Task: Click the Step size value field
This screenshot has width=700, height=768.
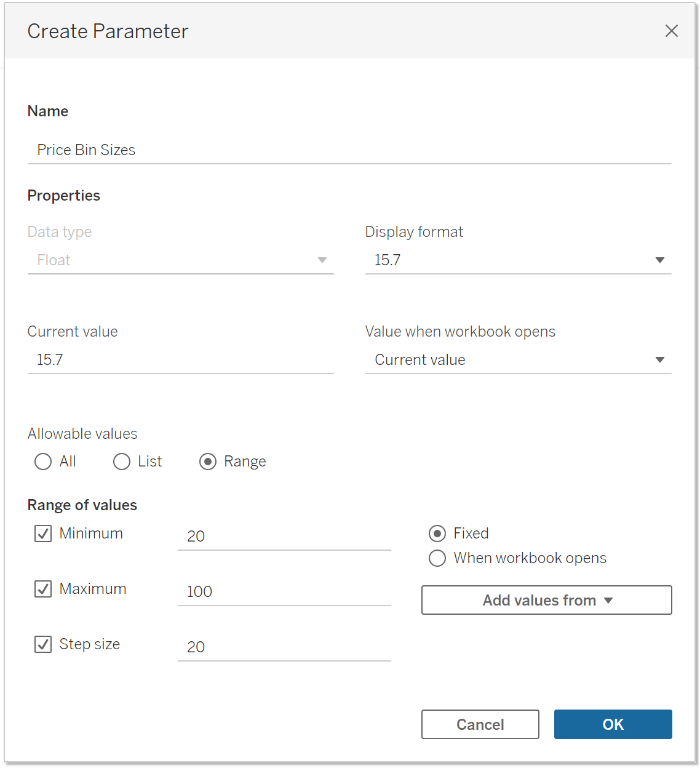Action: [x=284, y=647]
